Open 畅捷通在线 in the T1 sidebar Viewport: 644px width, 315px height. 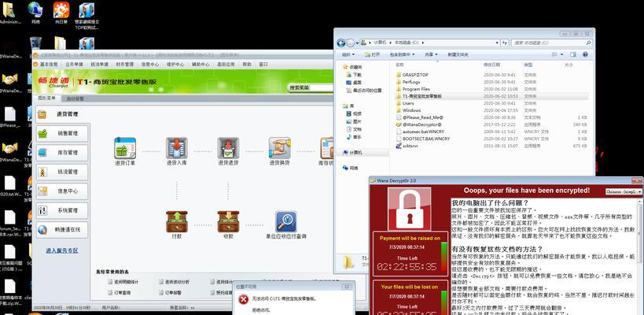62,230
